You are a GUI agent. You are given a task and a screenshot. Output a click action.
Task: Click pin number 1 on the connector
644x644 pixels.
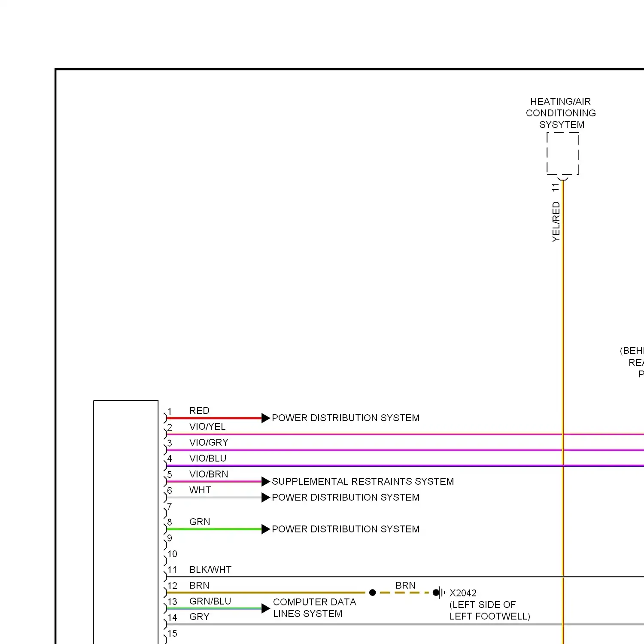170,411
